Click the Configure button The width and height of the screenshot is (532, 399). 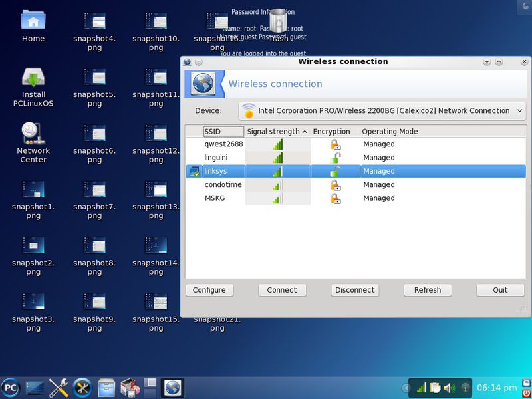(209, 290)
